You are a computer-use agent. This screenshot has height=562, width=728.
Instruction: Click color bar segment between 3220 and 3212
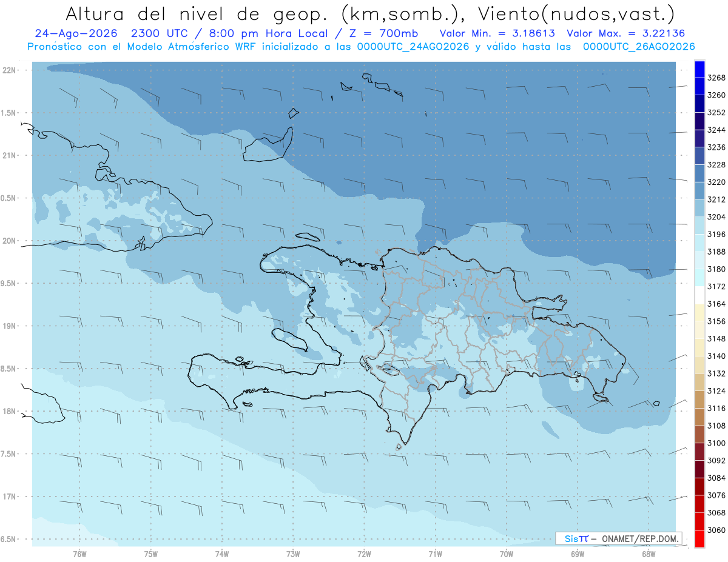699,190
